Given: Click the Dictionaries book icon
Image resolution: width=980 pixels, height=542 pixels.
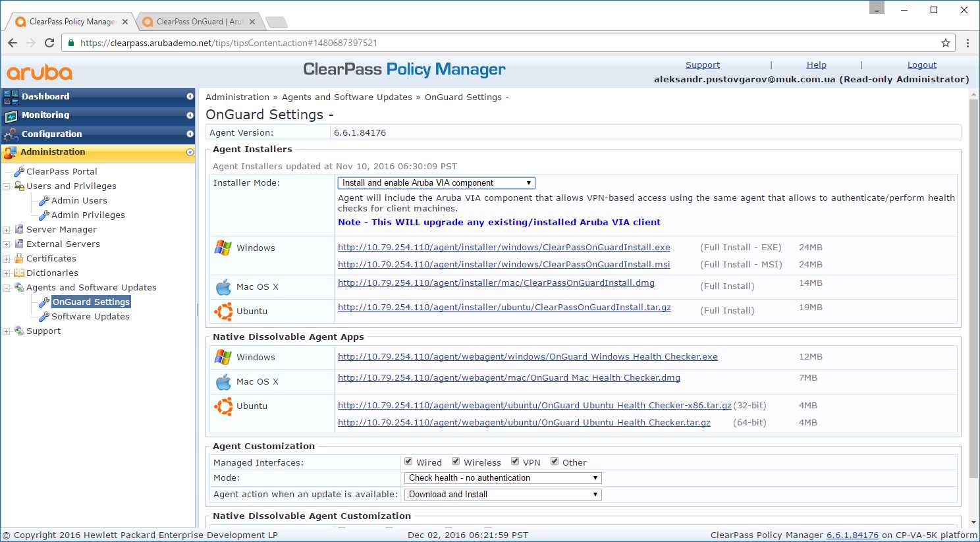Looking at the screenshot, I should (19, 273).
